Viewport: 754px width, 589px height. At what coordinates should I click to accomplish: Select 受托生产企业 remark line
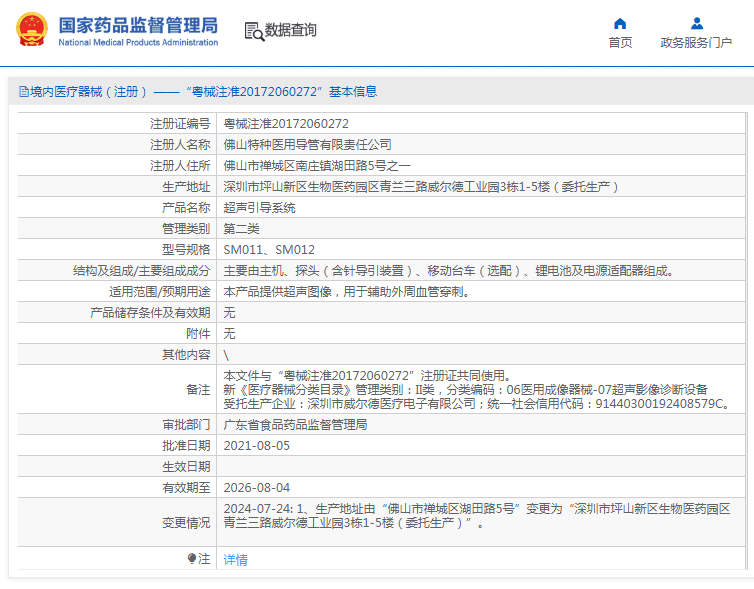pos(477,403)
